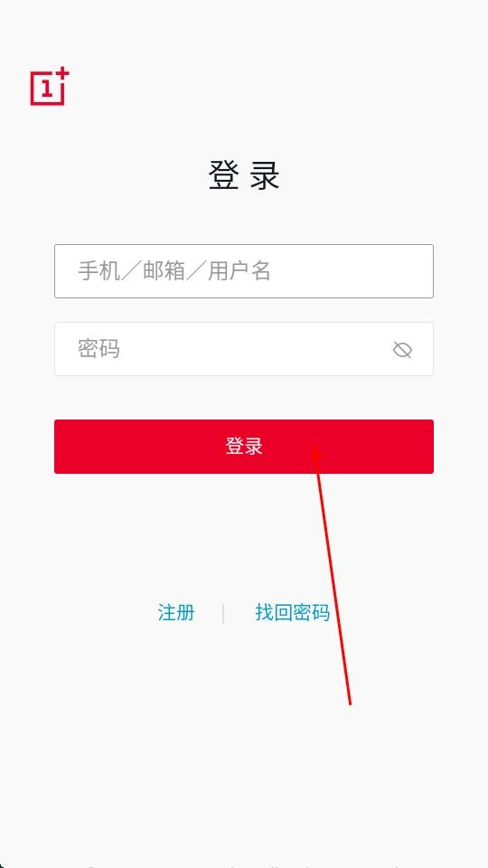Click the white 登录 label on the red button
The width and height of the screenshot is (488, 868).
[x=244, y=446]
